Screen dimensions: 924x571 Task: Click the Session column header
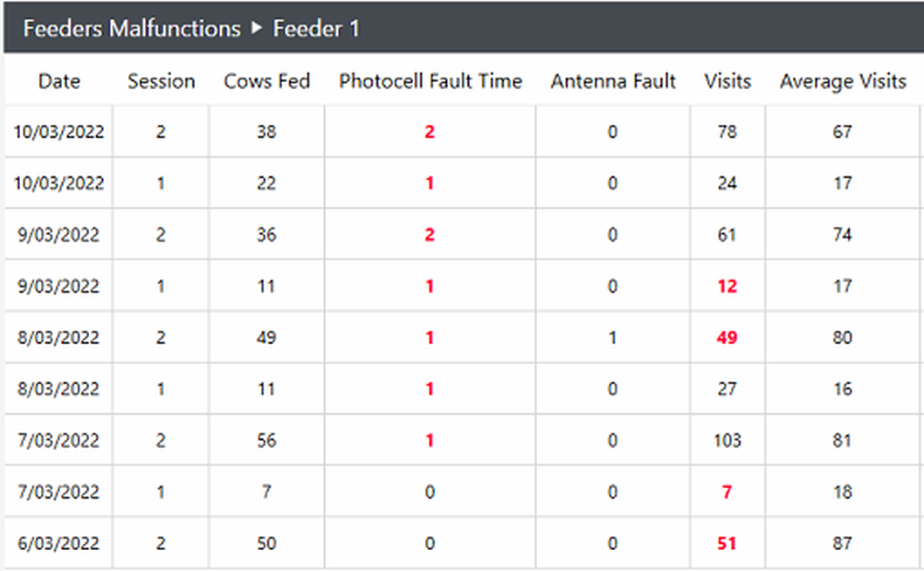pyautogui.click(x=161, y=81)
